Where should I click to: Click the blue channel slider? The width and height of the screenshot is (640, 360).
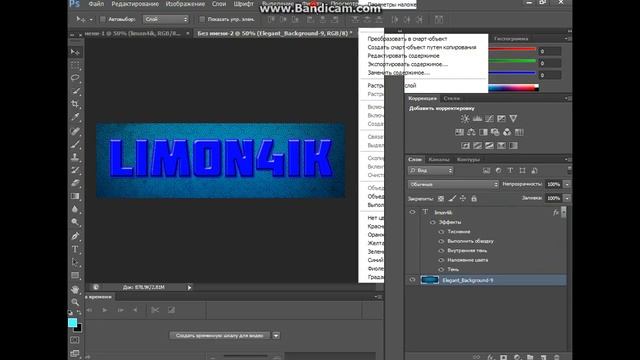coord(512,73)
